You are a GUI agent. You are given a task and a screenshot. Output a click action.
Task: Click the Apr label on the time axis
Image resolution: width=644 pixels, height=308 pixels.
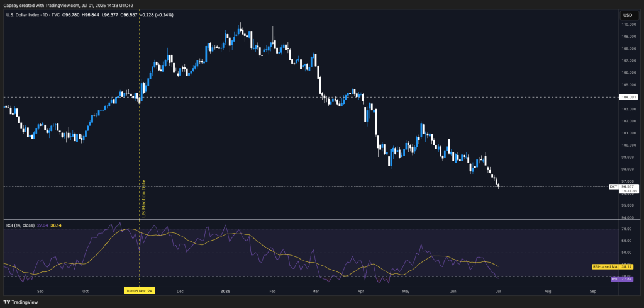pyautogui.click(x=361, y=292)
